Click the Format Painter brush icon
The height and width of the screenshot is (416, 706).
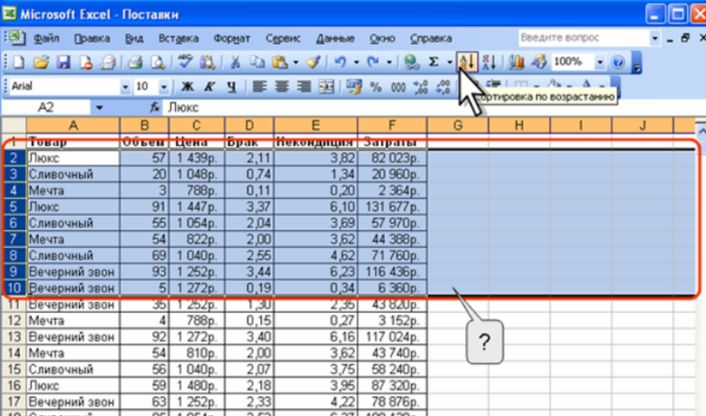312,62
